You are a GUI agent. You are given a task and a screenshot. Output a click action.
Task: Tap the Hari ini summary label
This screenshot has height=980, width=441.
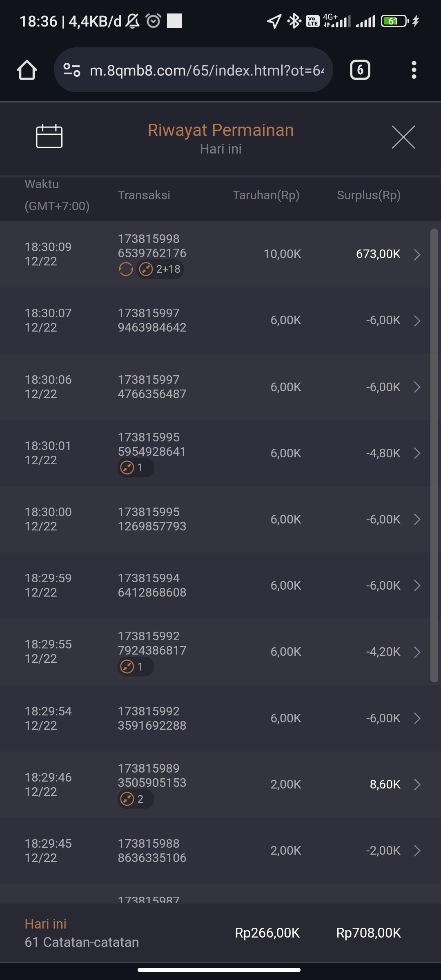(45, 924)
